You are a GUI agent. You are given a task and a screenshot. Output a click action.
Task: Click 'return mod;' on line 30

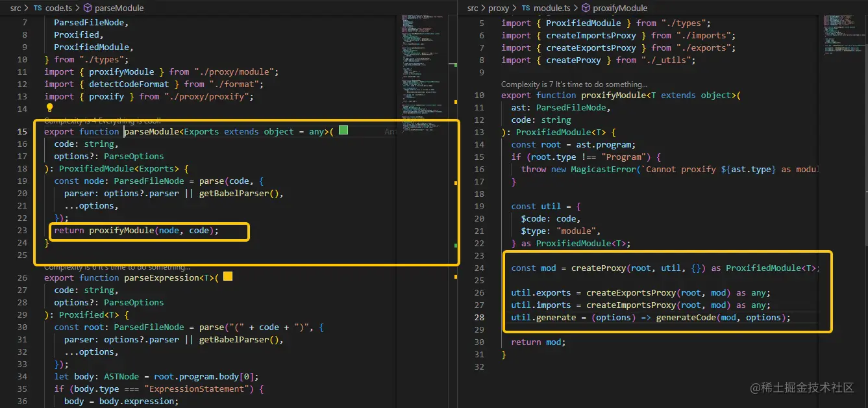pos(538,342)
